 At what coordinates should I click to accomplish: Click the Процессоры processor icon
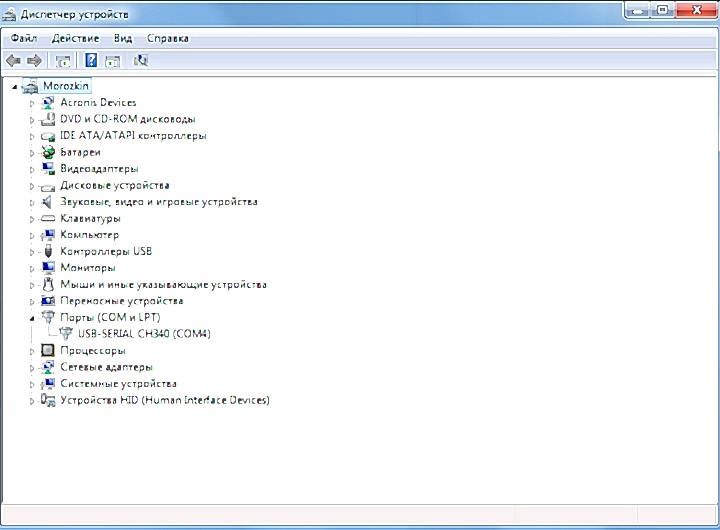(48, 351)
